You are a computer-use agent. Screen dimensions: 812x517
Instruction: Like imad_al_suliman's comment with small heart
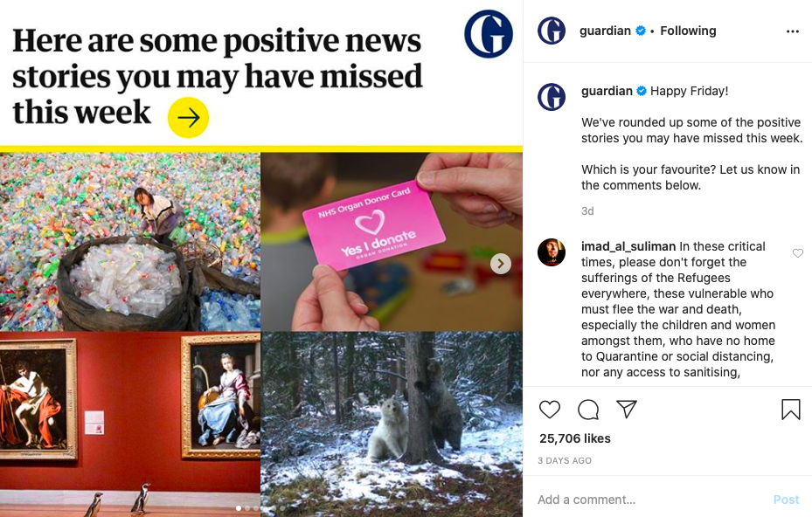click(797, 253)
